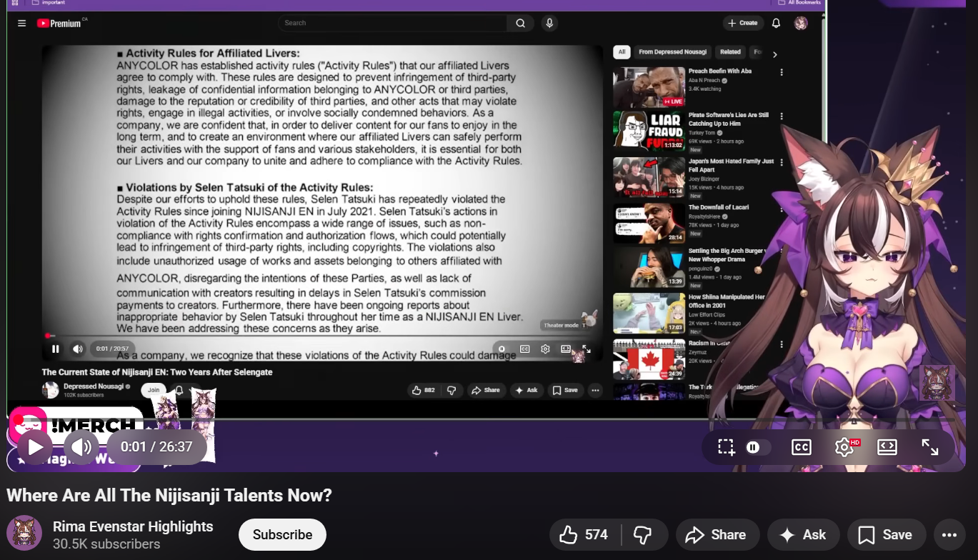Open options for Pirate Software's Lies video

tap(782, 116)
